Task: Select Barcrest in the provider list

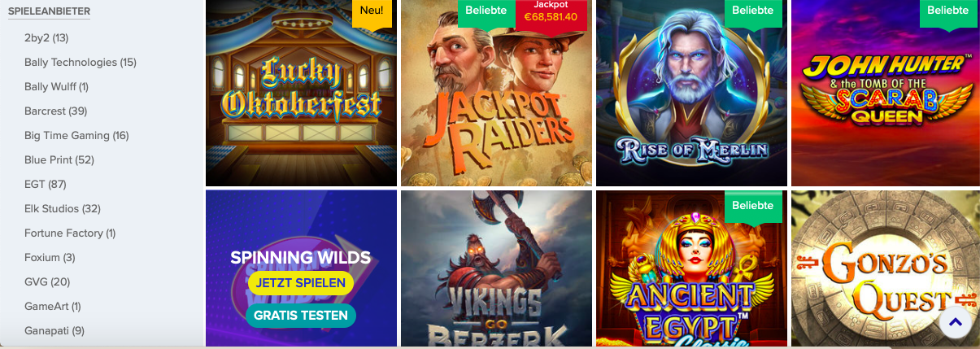Action: tap(56, 111)
